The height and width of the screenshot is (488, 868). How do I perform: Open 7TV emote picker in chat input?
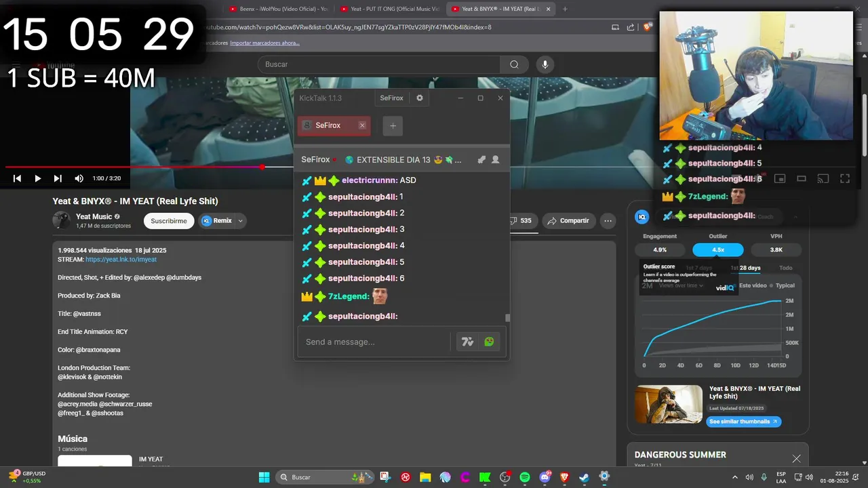coord(467,342)
